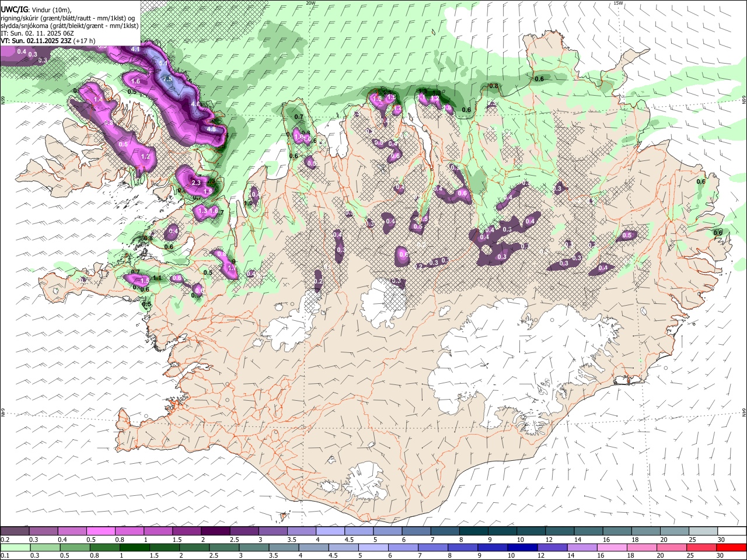Select dark purple upper swatch between 2 and 2.5
The height and width of the screenshot is (560, 747).
pyautogui.click(x=215, y=531)
